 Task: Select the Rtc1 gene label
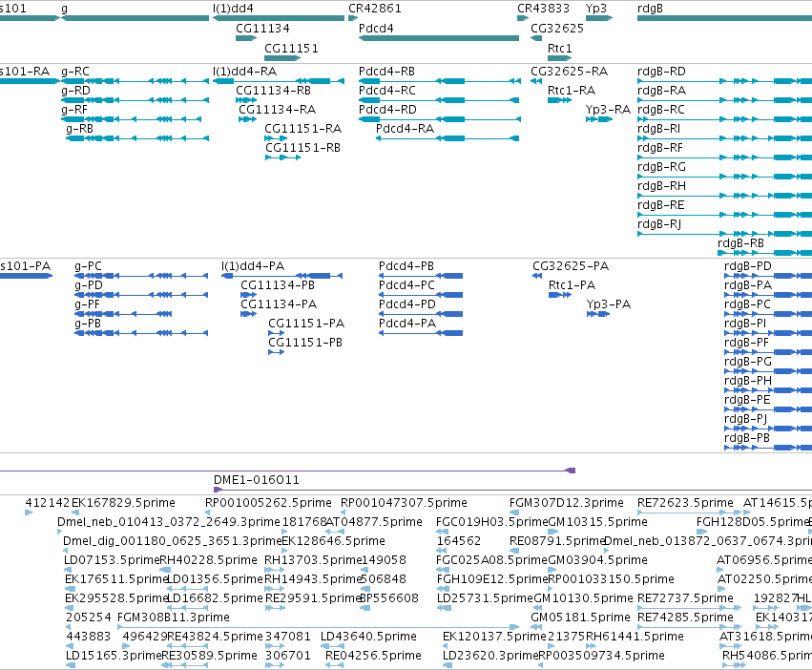tap(560, 48)
